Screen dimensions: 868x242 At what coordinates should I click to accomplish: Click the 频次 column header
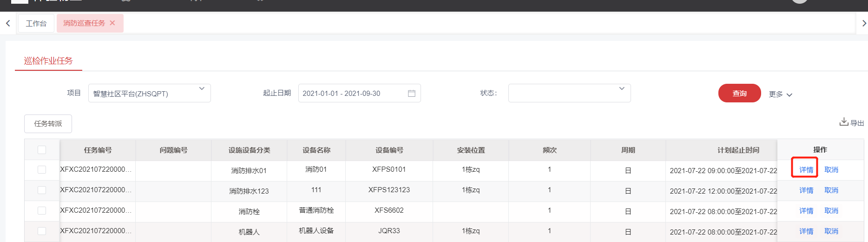[550, 150]
